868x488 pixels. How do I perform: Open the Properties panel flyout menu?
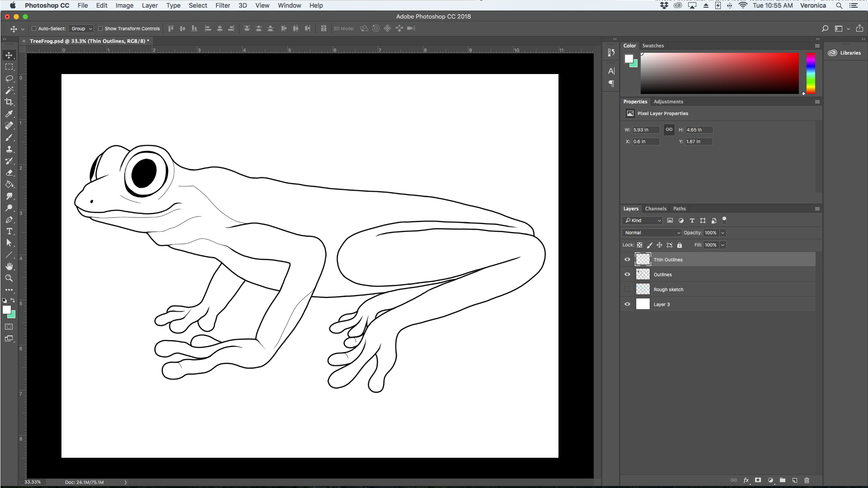817,102
